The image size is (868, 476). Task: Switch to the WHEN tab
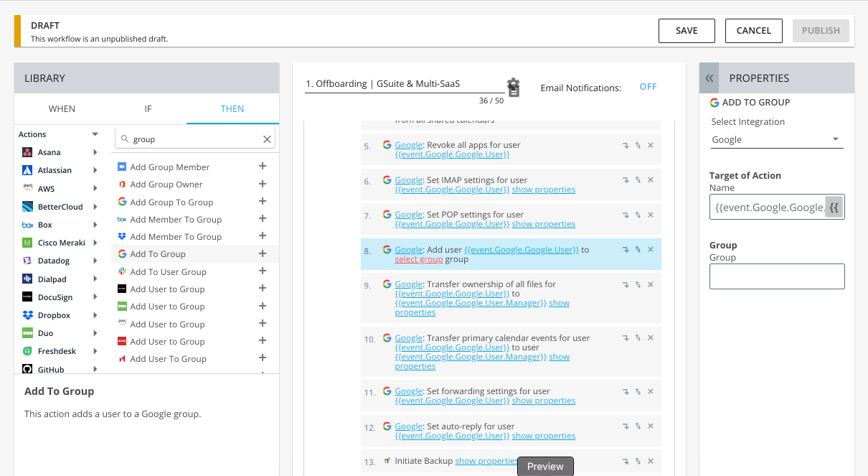click(62, 108)
